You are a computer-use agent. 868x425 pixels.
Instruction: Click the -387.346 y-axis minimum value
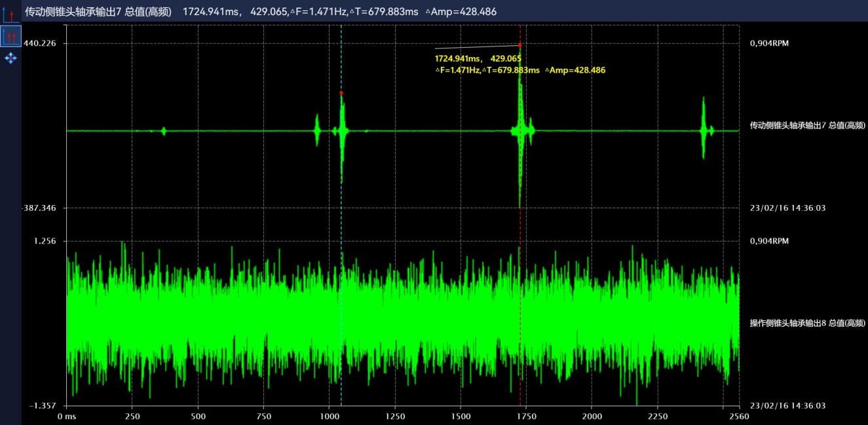coord(39,208)
